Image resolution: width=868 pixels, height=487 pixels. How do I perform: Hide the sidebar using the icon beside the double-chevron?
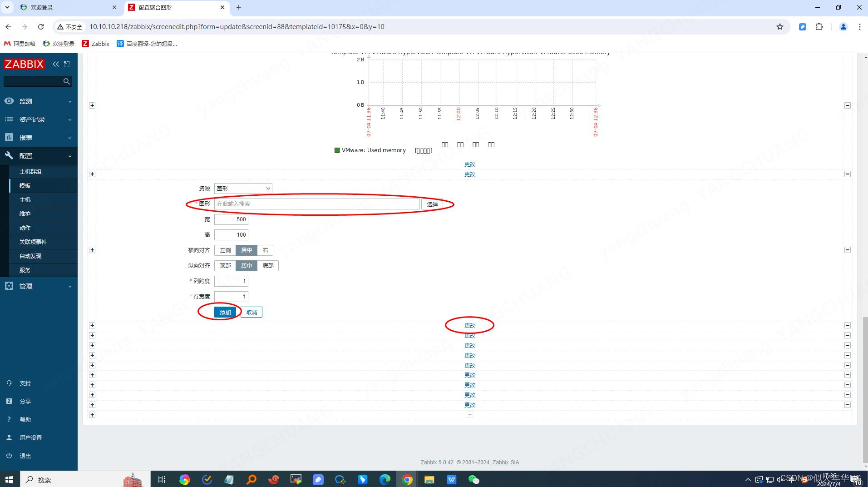[x=67, y=64]
